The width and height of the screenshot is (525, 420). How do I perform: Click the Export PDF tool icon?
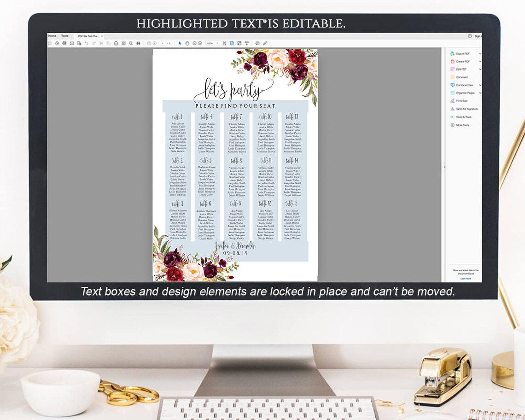point(453,54)
